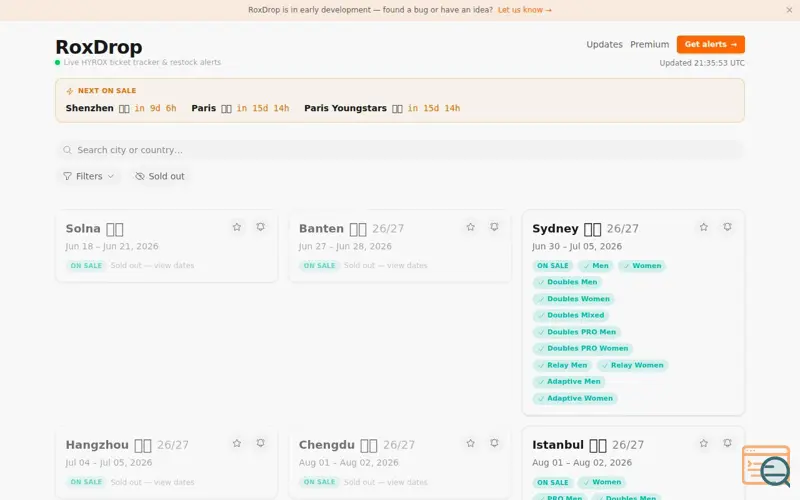Click the Jun 30 – Jul 05, 2026 date
800x500 pixels.
tap(577, 246)
